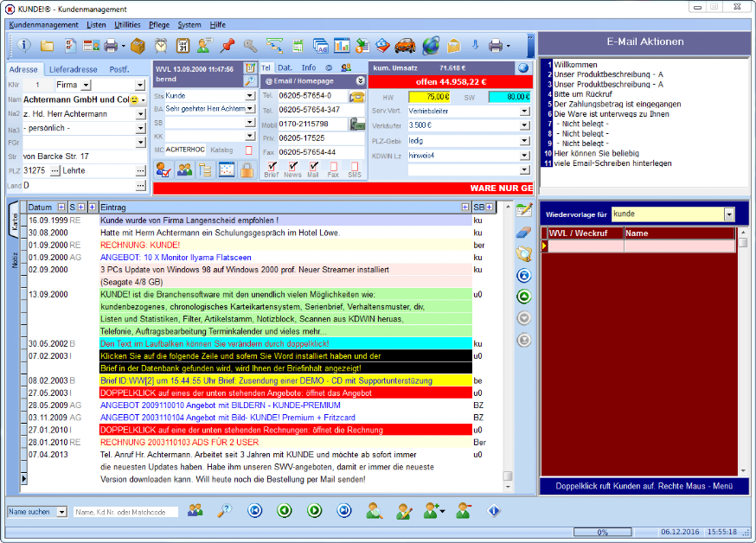
Task: Open the bar chart statistics icon
Action: [342, 46]
